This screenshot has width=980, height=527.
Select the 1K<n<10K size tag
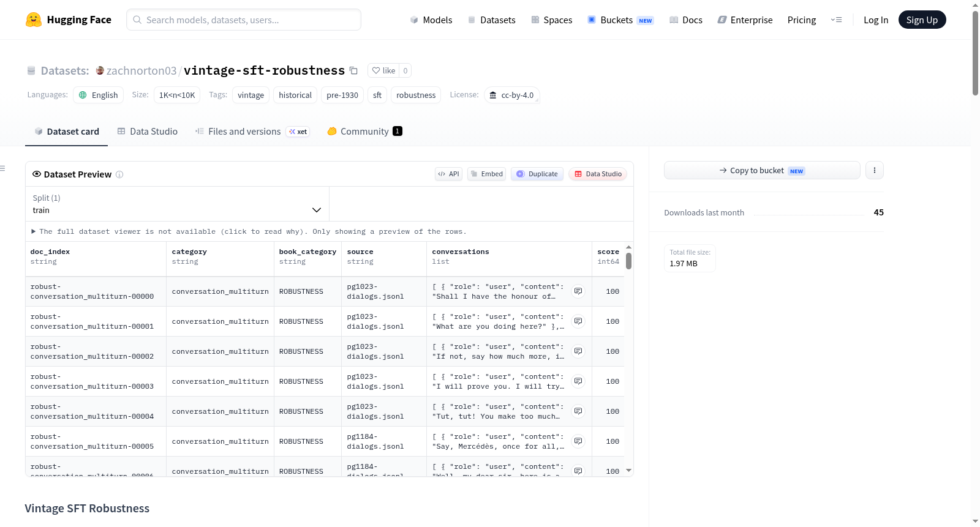coord(177,95)
